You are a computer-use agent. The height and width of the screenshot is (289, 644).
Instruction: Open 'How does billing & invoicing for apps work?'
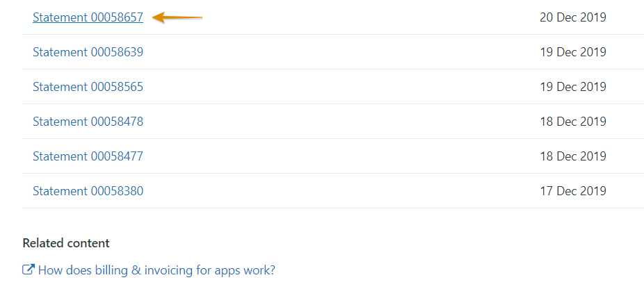click(x=156, y=270)
